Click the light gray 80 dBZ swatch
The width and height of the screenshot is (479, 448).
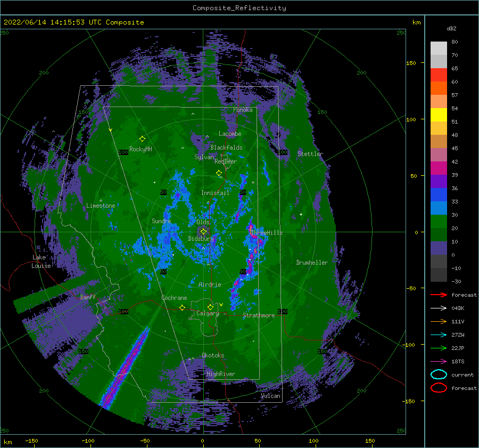coord(439,48)
